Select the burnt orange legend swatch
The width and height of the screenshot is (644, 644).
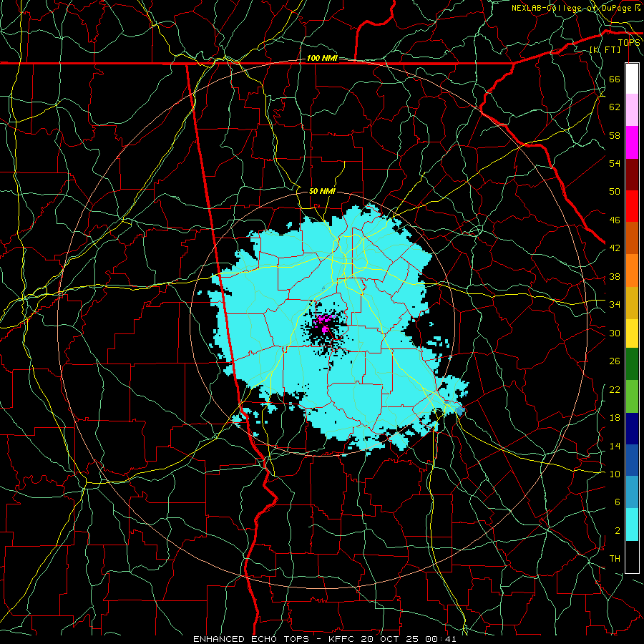632,238
